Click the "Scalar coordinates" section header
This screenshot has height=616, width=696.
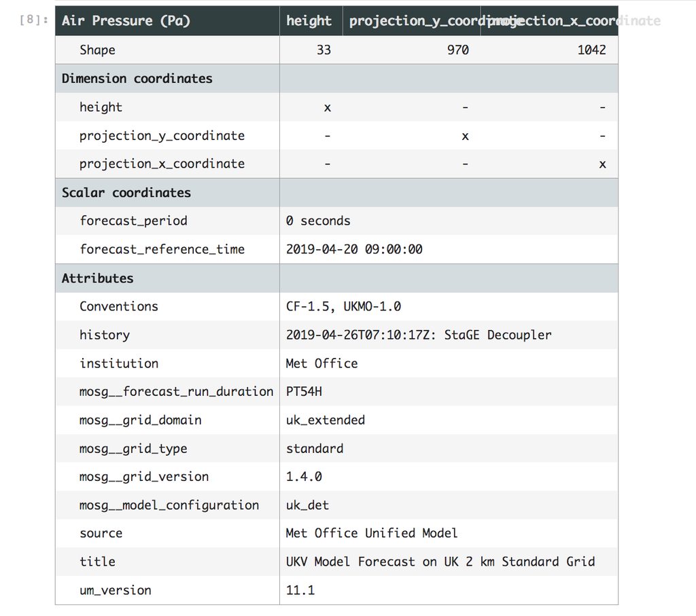tap(126, 193)
